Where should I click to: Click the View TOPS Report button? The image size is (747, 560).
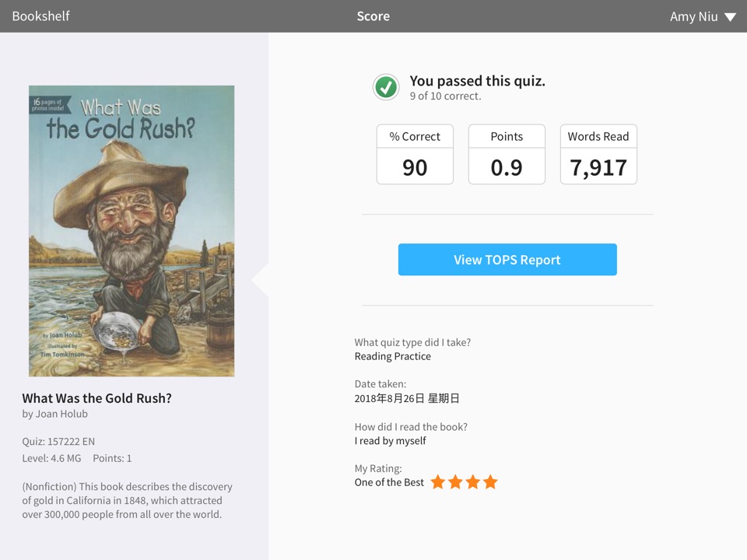coord(507,260)
